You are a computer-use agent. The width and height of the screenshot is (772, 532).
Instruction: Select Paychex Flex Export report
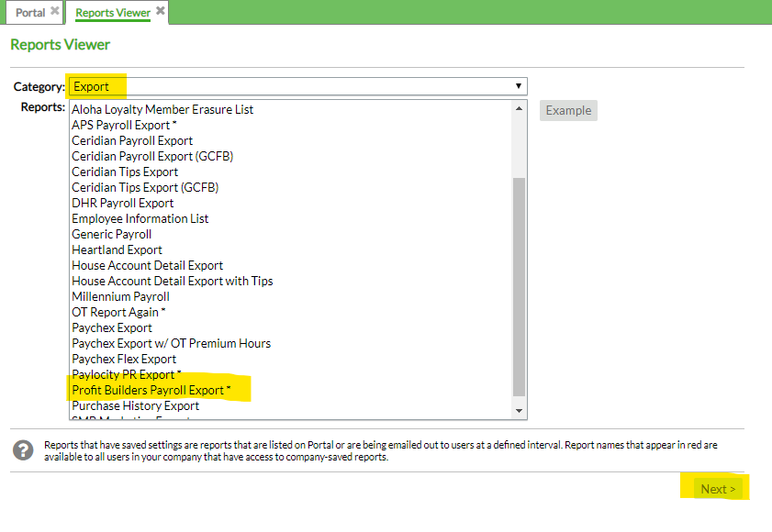point(124,360)
